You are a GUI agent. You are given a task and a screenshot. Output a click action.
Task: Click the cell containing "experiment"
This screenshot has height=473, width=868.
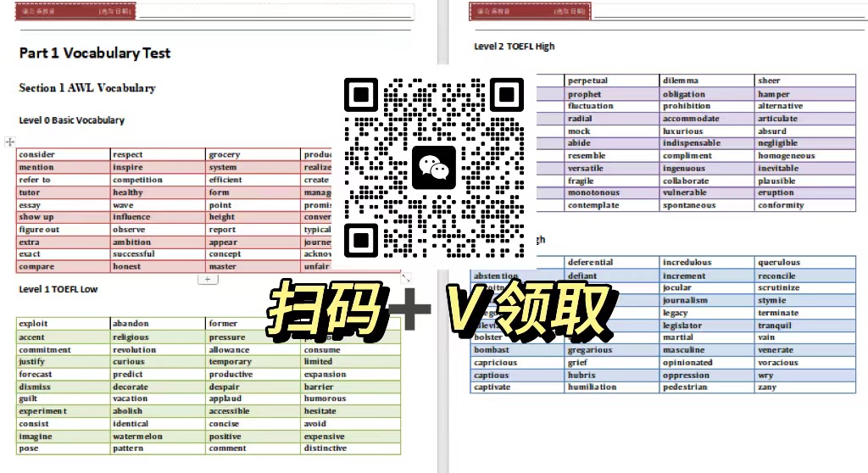[63, 411]
